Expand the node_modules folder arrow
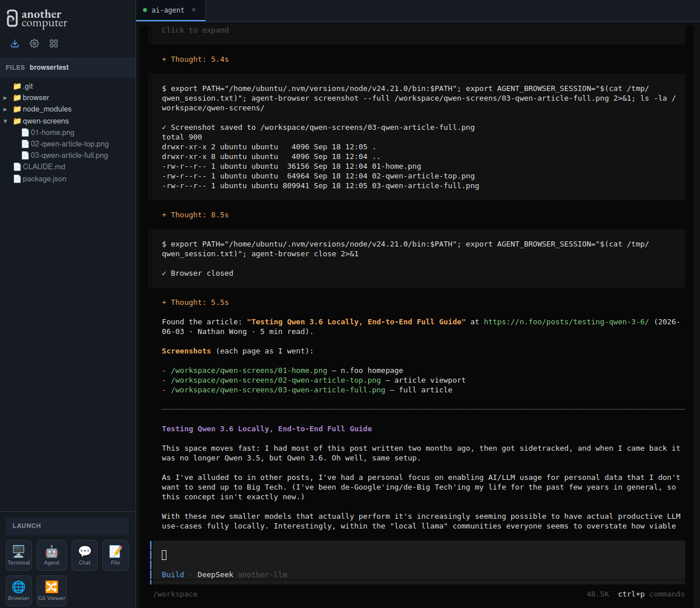700x608 pixels. pos(5,109)
